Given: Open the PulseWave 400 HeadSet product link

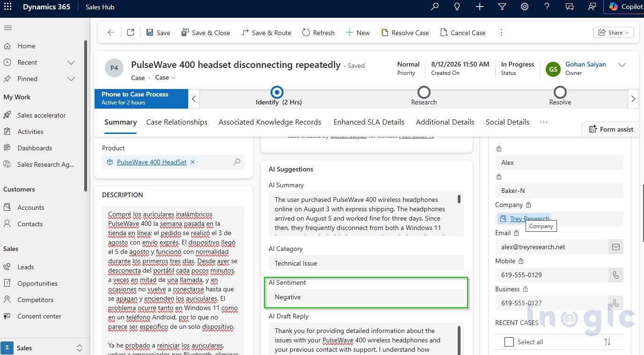Looking at the screenshot, I should (152, 162).
